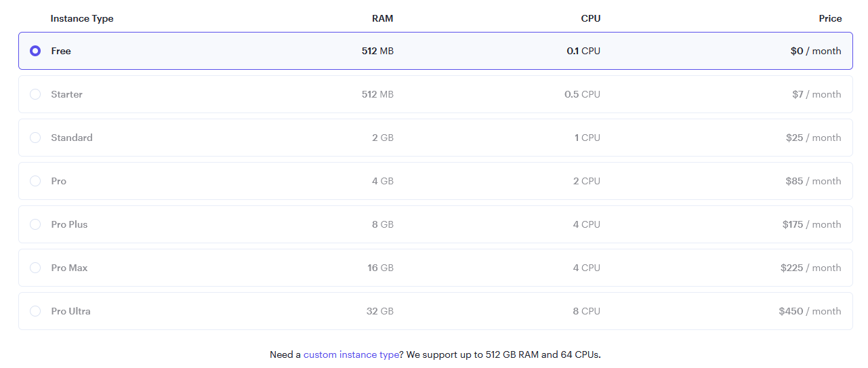Click the $225 / month price
Viewport: 868px width, 368px height.
[810, 268]
